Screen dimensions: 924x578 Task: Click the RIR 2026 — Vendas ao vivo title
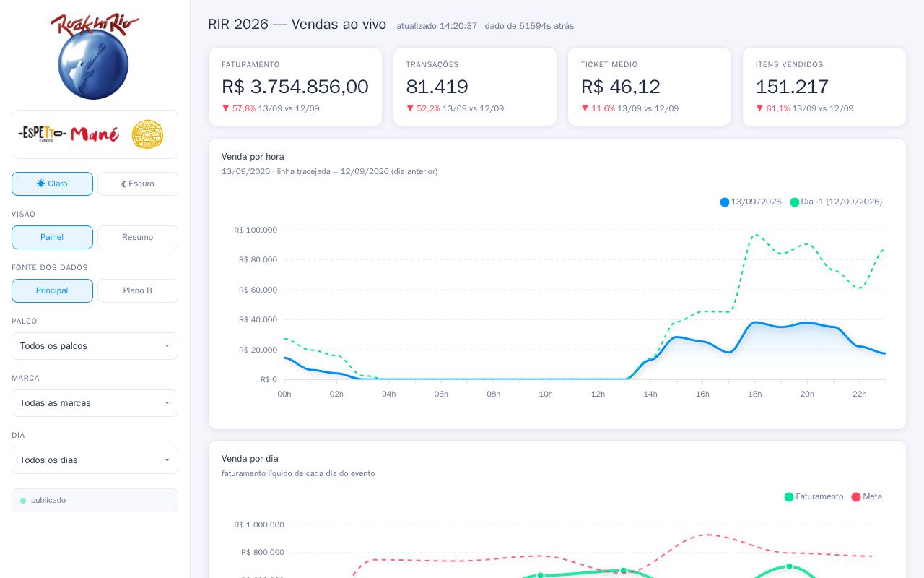[x=297, y=25]
